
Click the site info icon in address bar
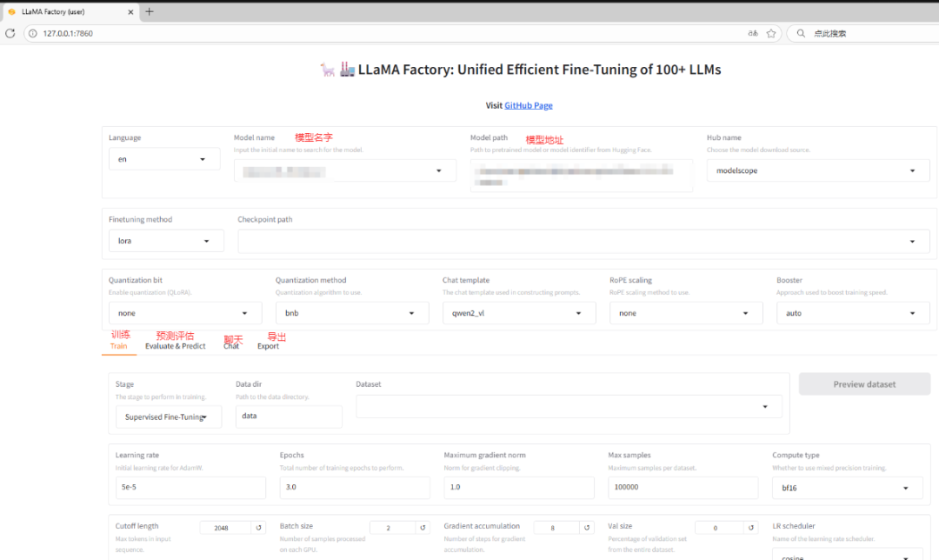pyautogui.click(x=33, y=34)
